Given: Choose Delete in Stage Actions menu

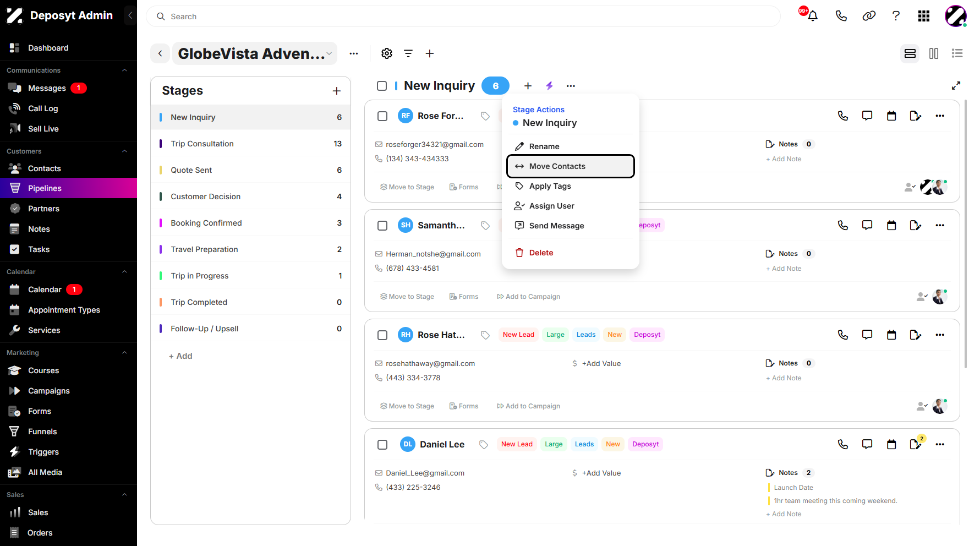Looking at the screenshot, I should point(571,253).
